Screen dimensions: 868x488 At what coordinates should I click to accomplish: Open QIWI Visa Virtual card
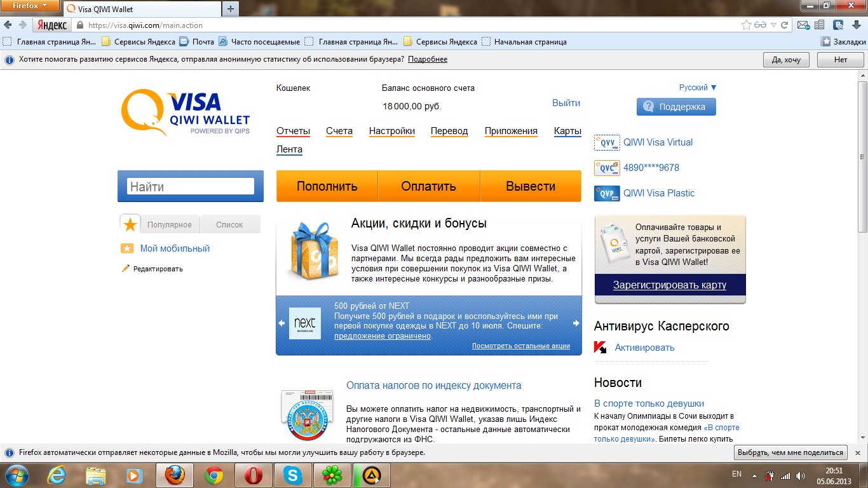(x=658, y=142)
